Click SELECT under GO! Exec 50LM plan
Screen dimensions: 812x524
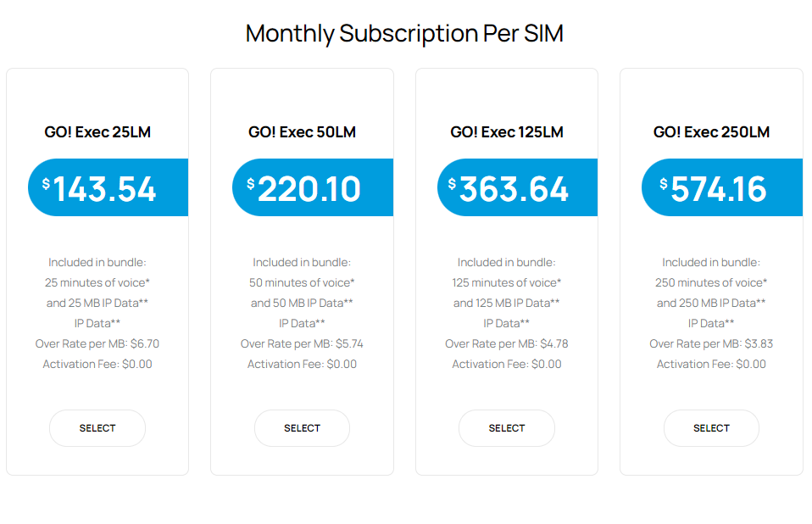point(302,428)
